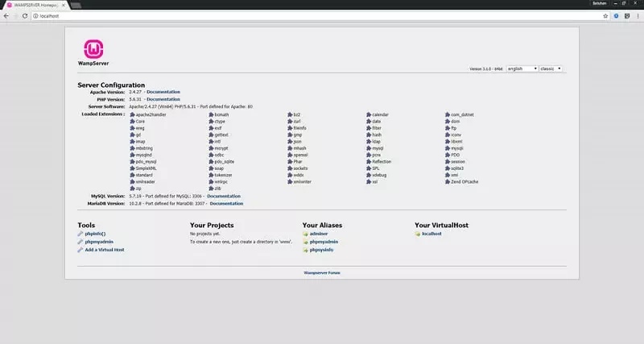Visit the Wampserver Forum link

(322, 273)
